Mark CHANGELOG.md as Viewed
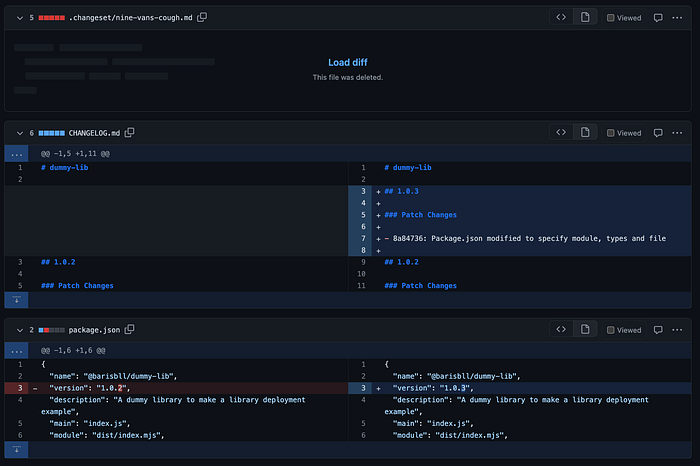 click(624, 133)
